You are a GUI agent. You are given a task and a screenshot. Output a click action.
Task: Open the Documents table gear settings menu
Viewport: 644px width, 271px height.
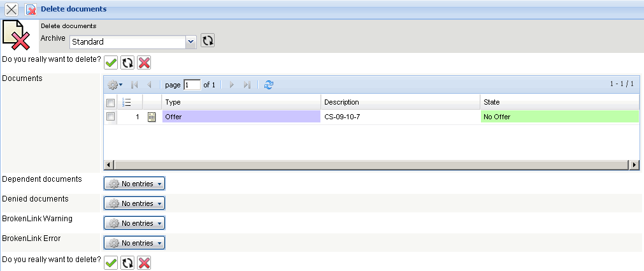pyautogui.click(x=115, y=85)
